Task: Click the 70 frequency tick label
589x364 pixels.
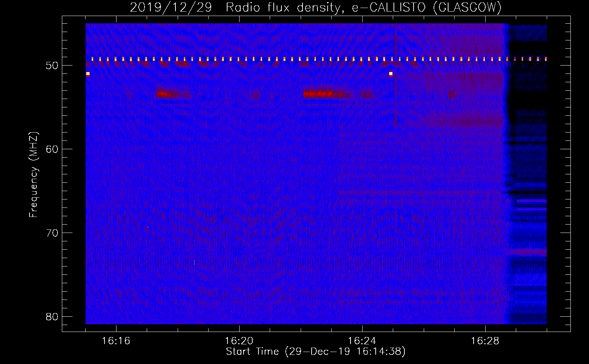Action: (x=52, y=233)
